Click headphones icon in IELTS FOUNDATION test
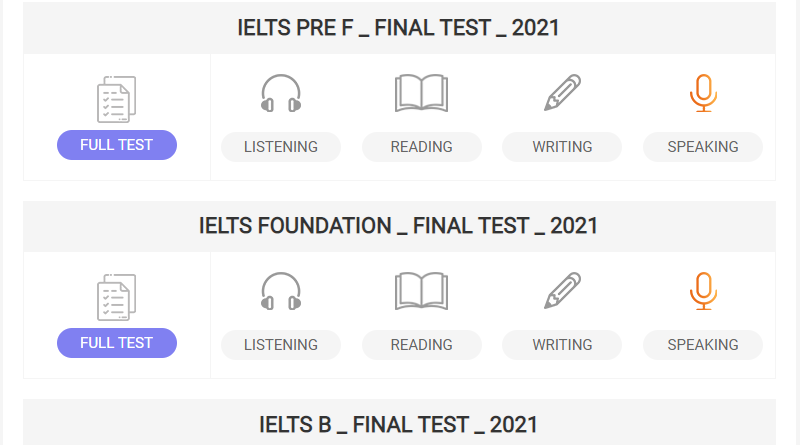This screenshot has height=445, width=800. click(x=281, y=291)
